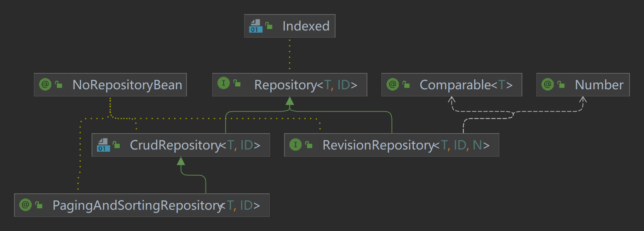
Task: Click the interface icon on RevisionRepository node
Action: pyautogui.click(x=295, y=145)
